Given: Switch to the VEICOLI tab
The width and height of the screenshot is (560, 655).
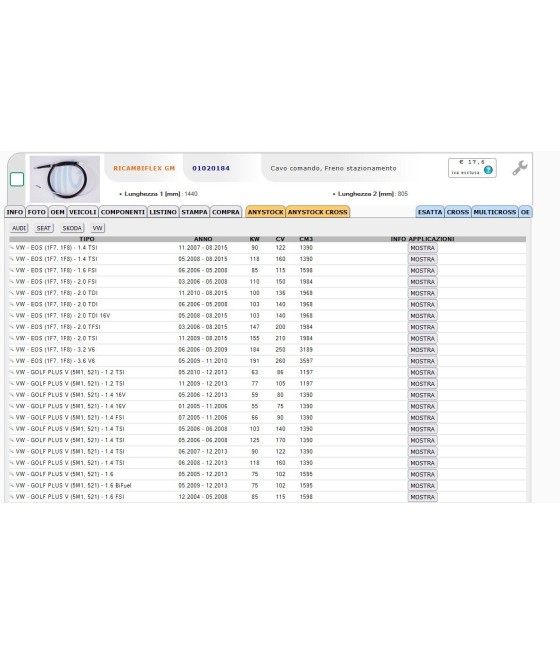Looking at the screenshot, I should (83, 212).
